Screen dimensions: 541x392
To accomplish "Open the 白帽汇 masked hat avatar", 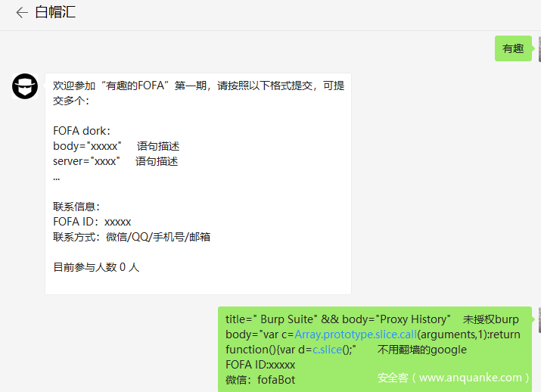I will [25, 86].
